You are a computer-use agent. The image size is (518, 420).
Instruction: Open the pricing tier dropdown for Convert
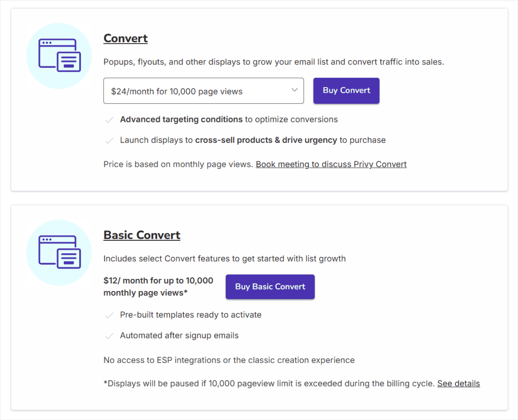coord(204,91)
